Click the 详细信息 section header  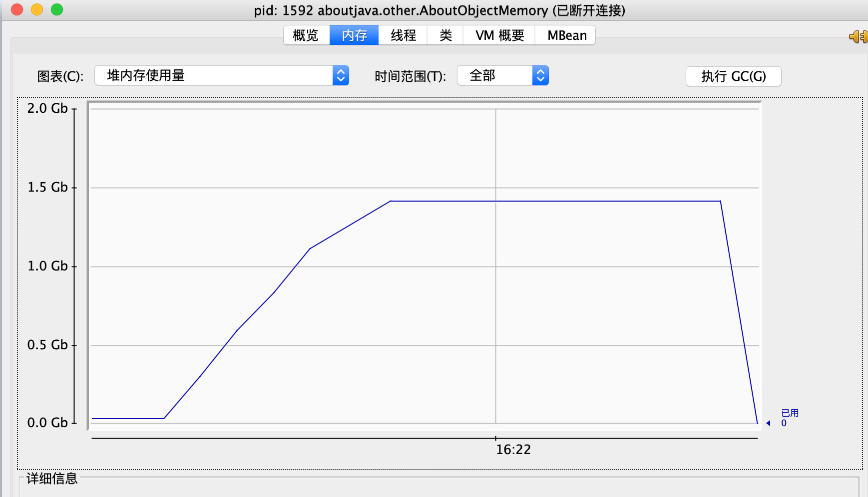coord(52,479)
